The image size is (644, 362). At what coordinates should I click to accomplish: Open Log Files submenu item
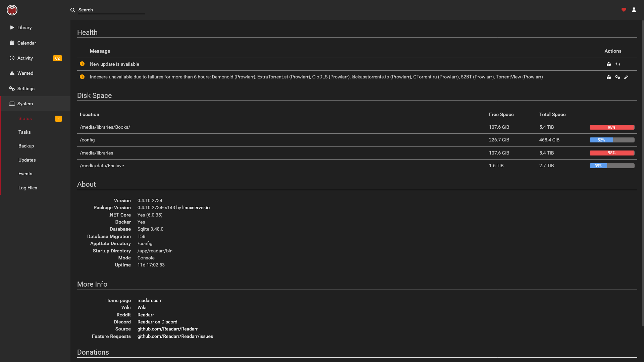28,188
